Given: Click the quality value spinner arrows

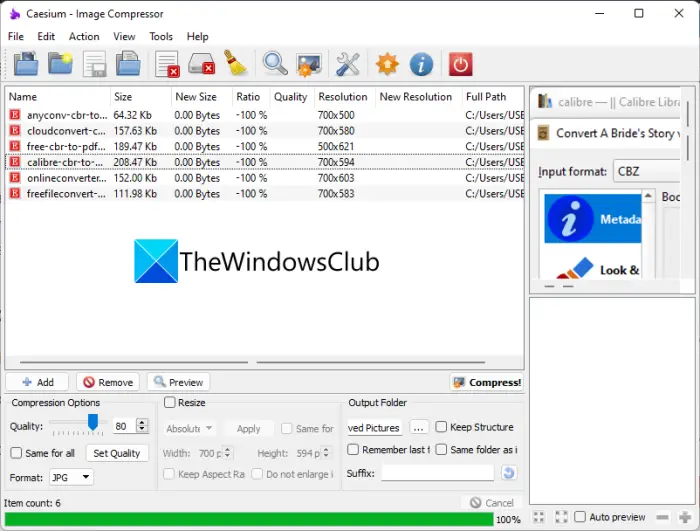Looking at the screenshot, I should point(142,426).
